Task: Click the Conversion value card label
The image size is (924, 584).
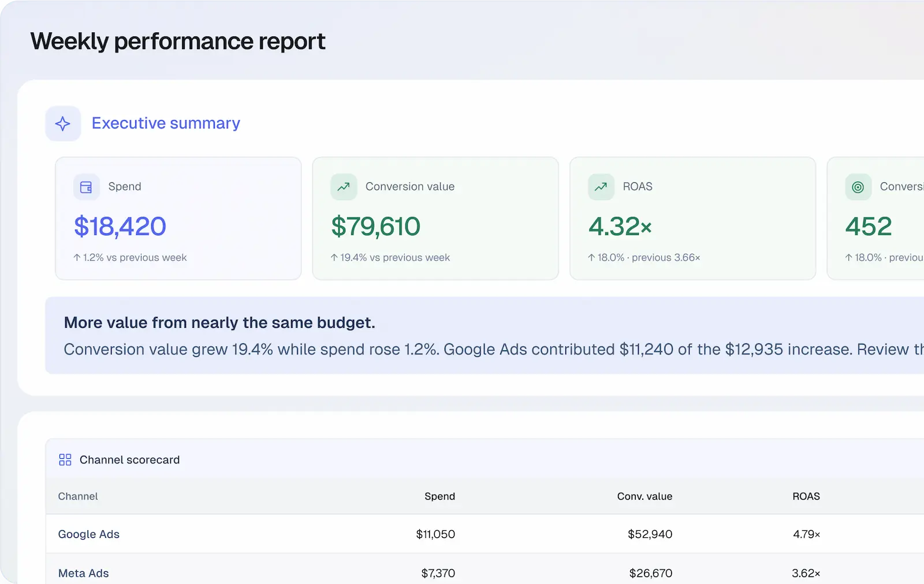Action: (410, 187)
